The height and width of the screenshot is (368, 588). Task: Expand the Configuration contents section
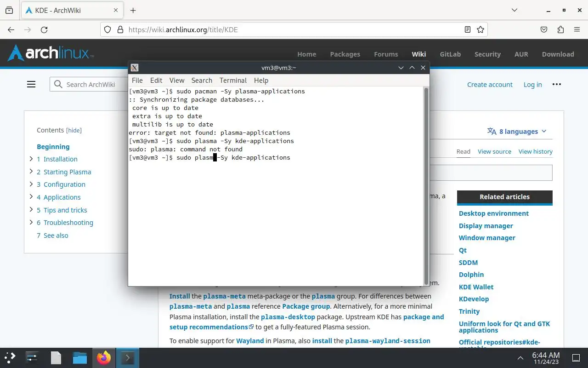click(x=31, y=184)
